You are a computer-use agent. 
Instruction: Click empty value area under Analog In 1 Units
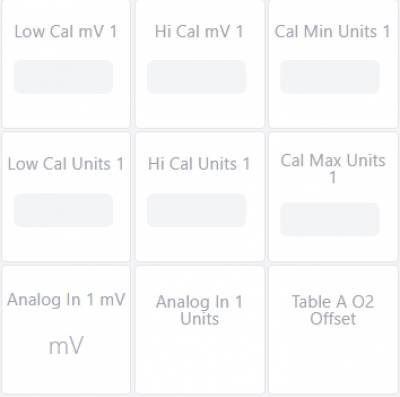pyautogui.click(x=199, y=358)
